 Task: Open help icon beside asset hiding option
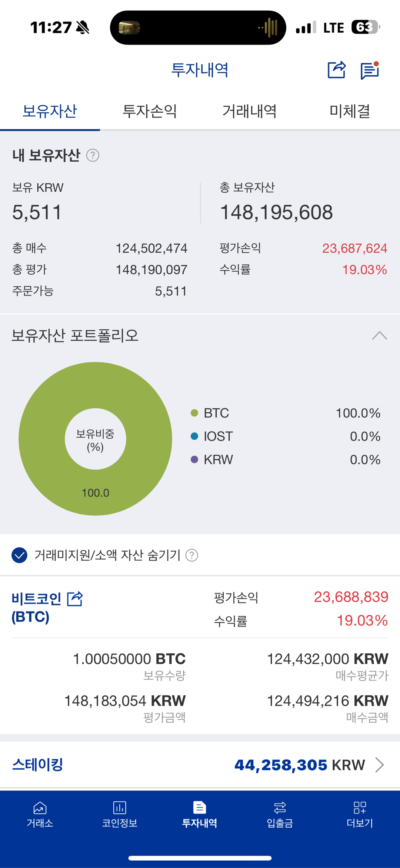tap(191, 555)
